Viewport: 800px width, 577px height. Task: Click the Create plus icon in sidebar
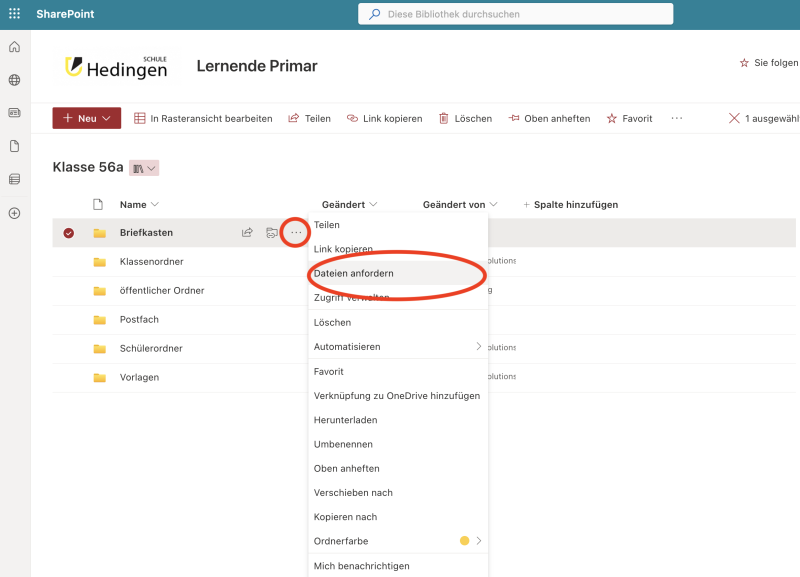point(14,213)
